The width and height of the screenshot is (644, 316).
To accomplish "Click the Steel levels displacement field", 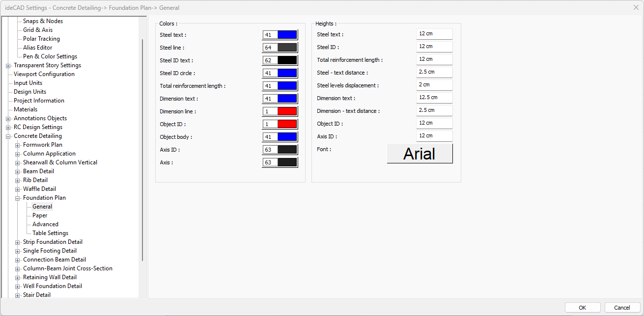I will point(434,85).
